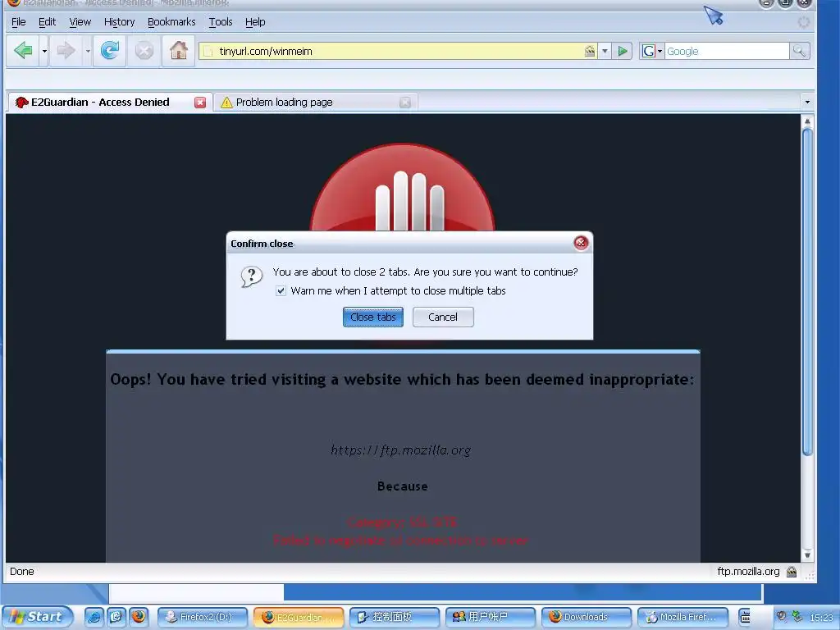Click the Google search input field

point(727,52)
